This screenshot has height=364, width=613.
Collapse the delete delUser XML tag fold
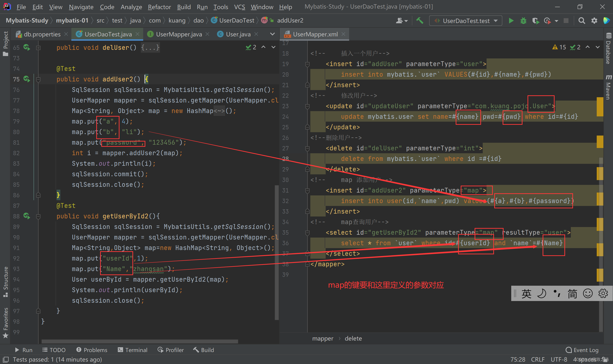(x=307, y=148)
